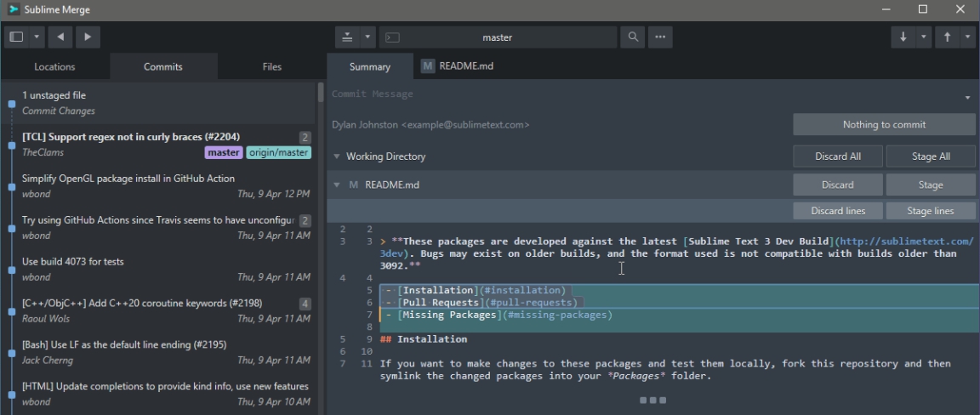
Task: Expand more diff context with three dots
Action: coord(653,400)
